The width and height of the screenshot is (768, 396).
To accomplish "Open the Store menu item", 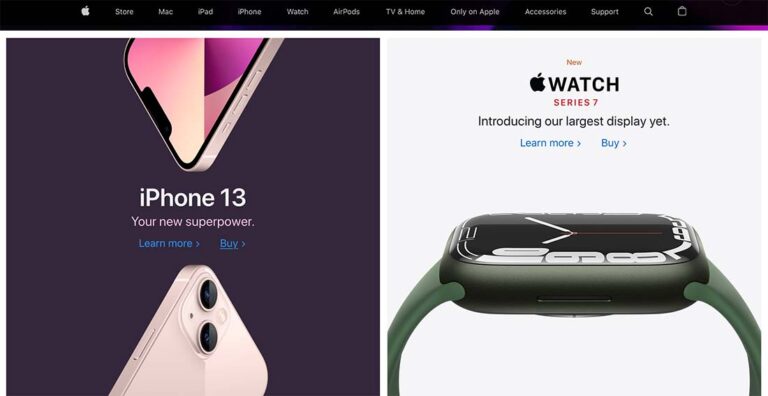I will point(124,12).
